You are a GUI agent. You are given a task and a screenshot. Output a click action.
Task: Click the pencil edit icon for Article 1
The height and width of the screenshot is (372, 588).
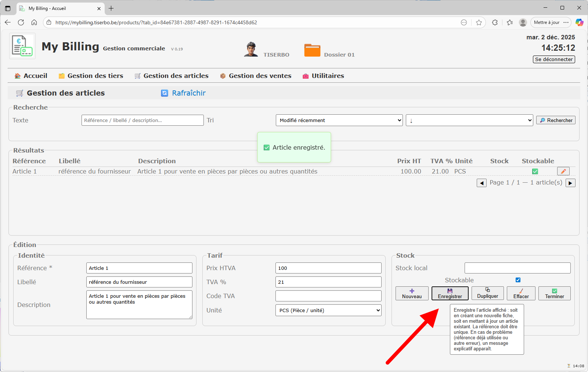pos(563,171)
